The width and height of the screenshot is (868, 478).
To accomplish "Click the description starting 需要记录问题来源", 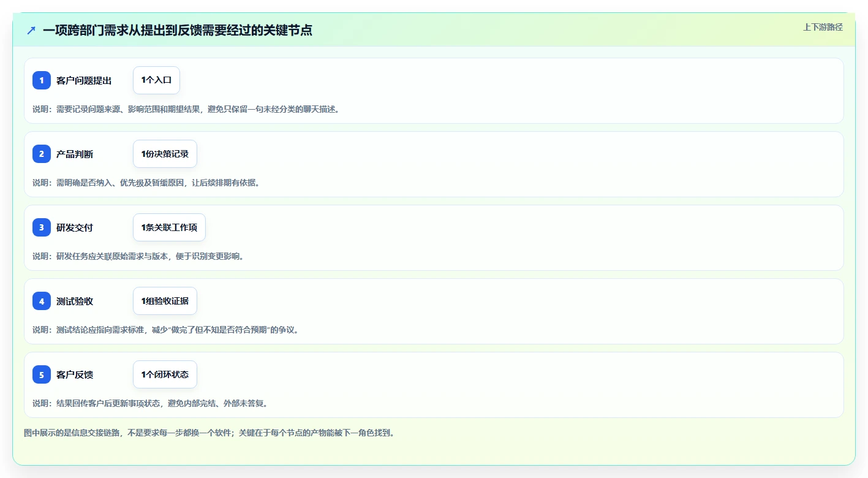I will [x=186, y=109].
